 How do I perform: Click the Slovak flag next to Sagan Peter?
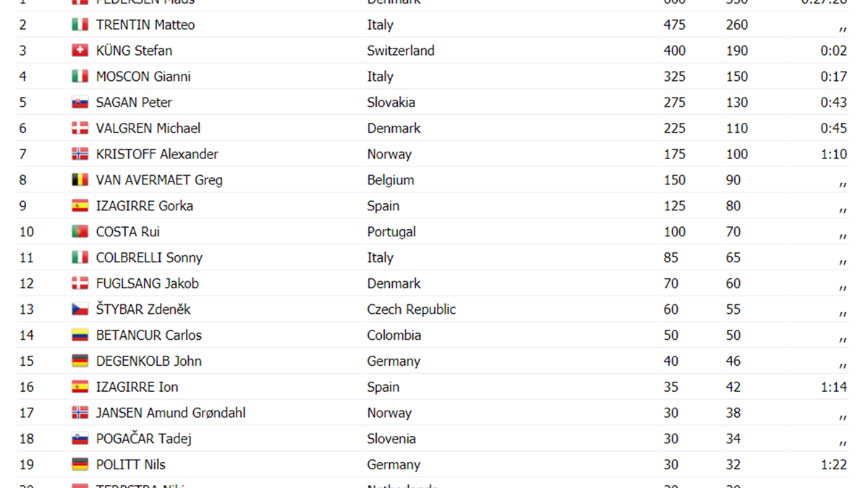coord(80,103)
